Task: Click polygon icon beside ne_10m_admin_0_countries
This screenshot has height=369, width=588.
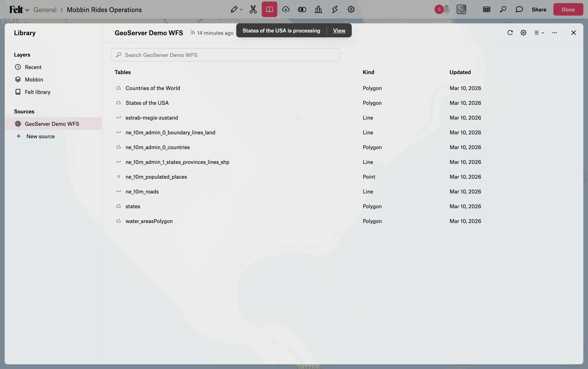Action: (119, 147)
